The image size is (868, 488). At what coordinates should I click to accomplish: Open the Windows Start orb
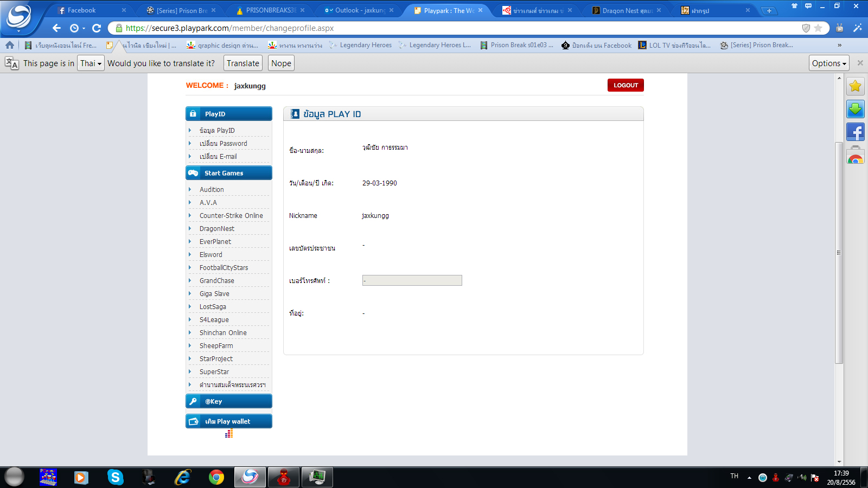tap(14, 477)
